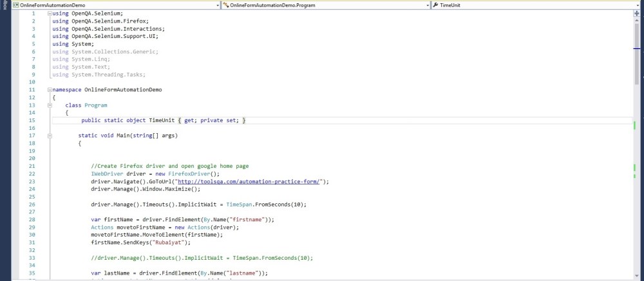Open the toolsqa.com automation-practice-form link
644x281 pixels.
(249, 182)
